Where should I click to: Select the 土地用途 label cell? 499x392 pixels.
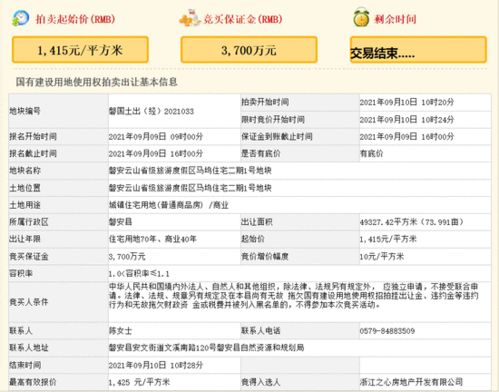pyautogui.click(x=58, y=205)
